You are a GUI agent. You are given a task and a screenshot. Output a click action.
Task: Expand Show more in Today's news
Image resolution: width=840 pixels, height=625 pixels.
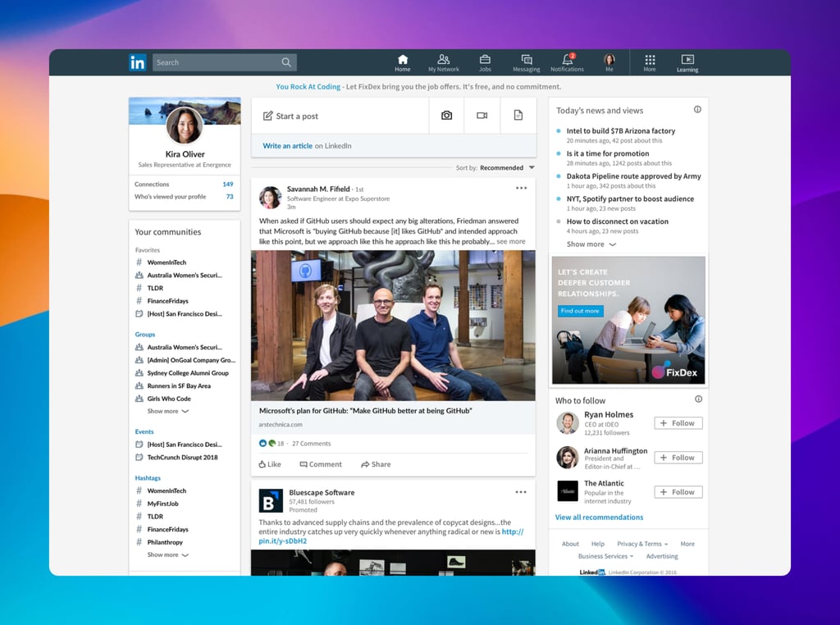pyautogui.click(x=591, y=244)
